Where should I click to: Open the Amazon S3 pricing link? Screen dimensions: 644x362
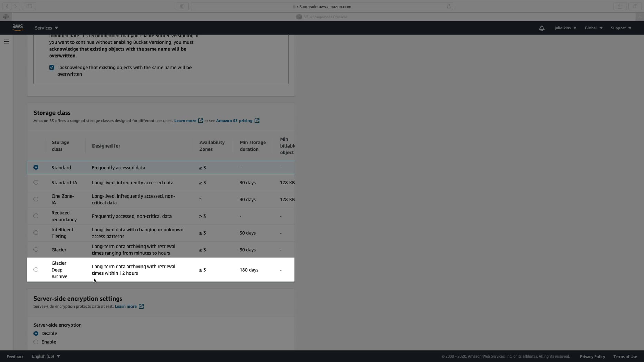click(x=234, y=121)
